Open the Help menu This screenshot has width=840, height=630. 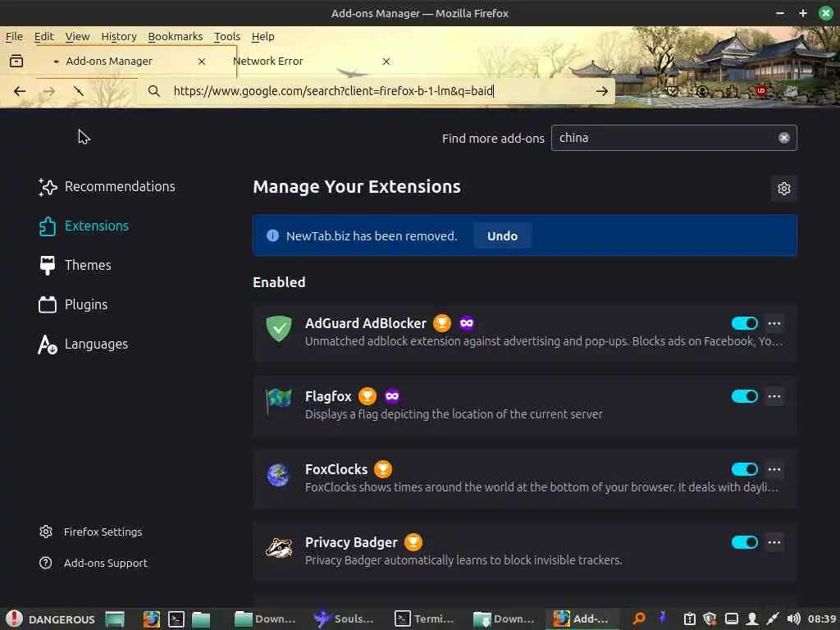(x=263, y=36)
